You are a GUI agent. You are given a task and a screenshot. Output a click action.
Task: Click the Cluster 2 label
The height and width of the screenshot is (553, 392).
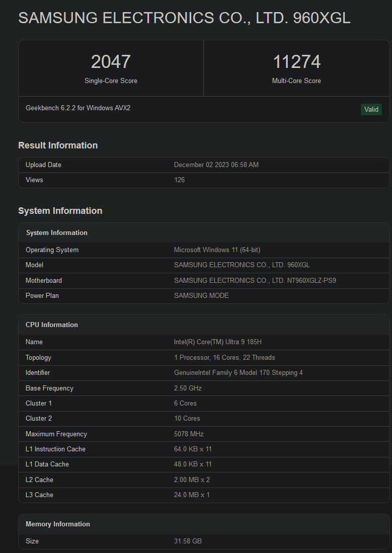pos(39,418)
